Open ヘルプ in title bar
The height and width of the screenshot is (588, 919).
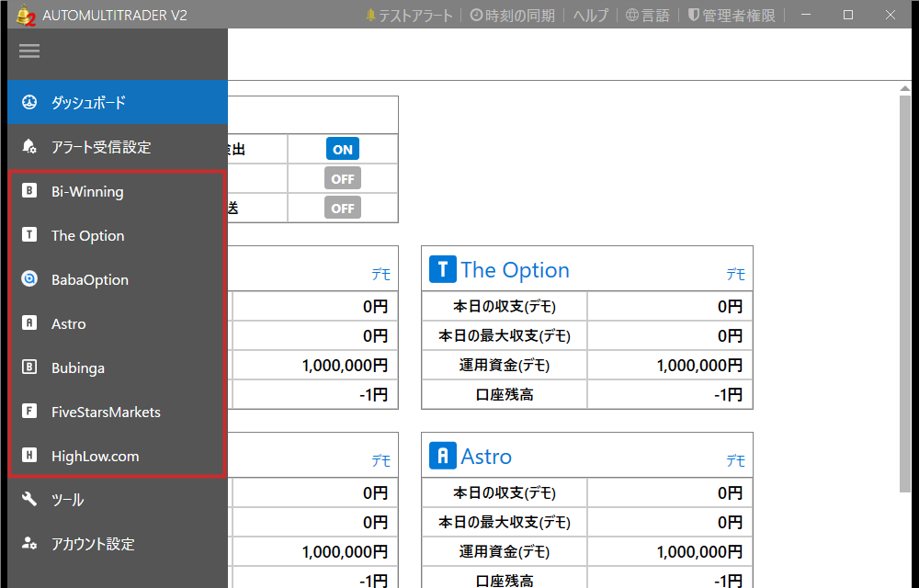591,16
